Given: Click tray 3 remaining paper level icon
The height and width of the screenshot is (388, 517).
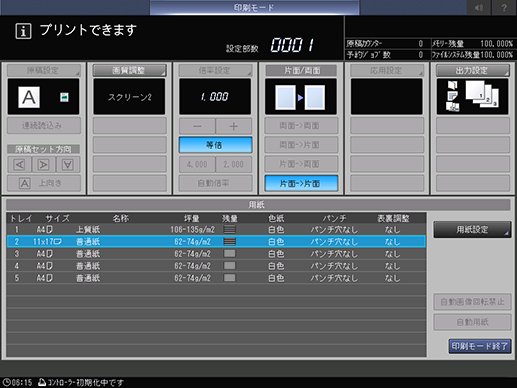Looking at the screenshot, I should tap(230, 254).
